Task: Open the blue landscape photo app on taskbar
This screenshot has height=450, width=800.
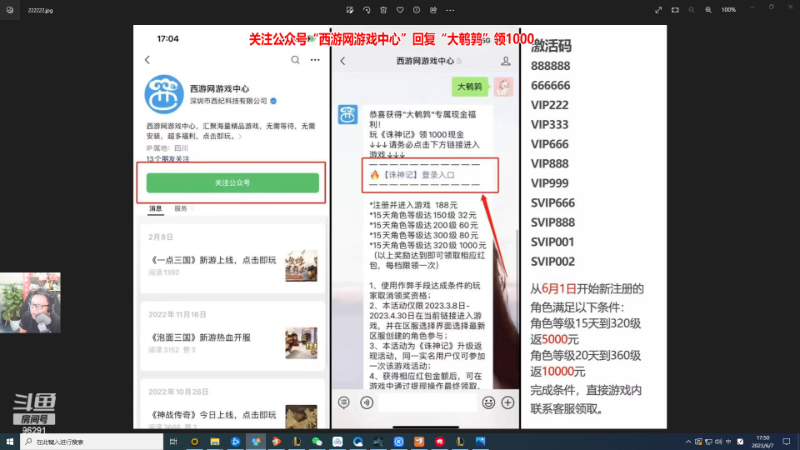Action: [481, 442]
